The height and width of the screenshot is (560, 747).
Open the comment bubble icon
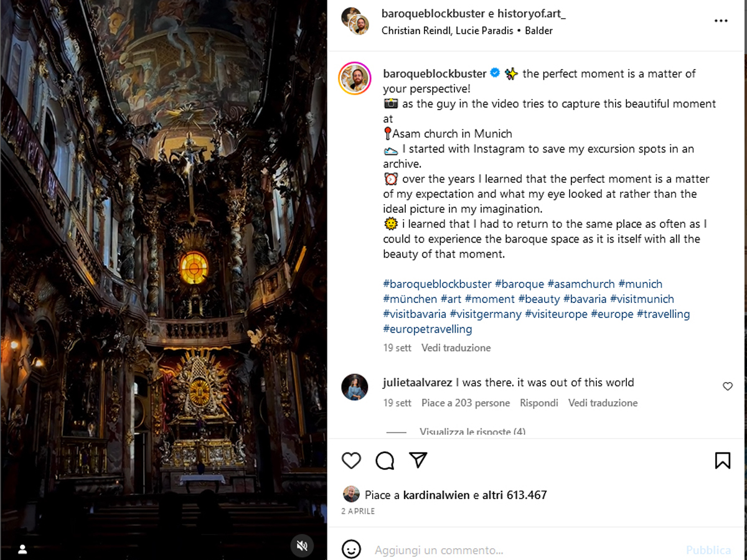point(385,460)
